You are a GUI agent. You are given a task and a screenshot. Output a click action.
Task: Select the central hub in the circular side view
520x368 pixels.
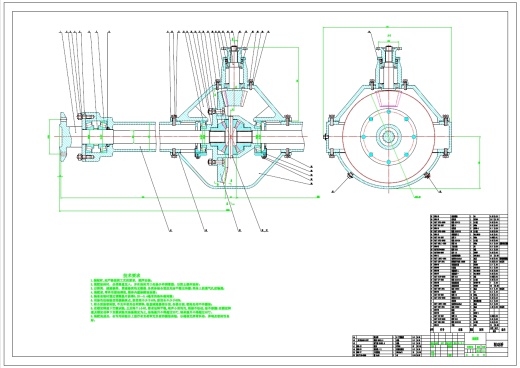389,137
